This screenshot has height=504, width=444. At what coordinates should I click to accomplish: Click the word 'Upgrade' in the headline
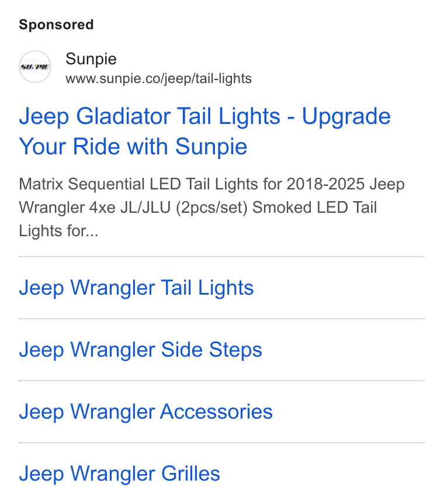click(x=346, y=117)
